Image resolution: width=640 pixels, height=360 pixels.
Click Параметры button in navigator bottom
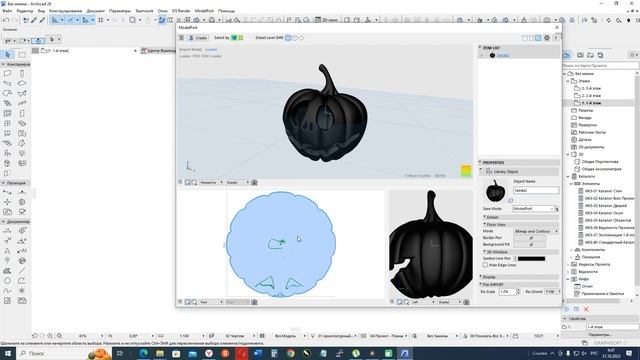pyautogui.click(x=600, y=334)
